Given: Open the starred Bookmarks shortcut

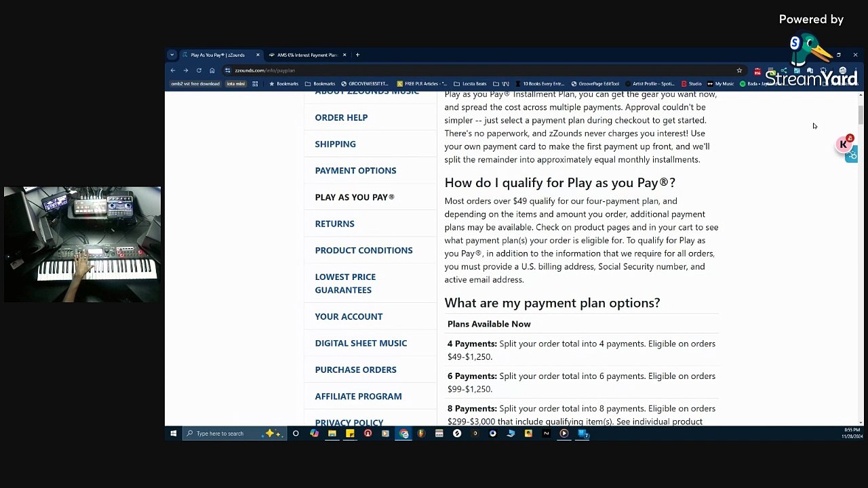Looking at the screenshot, I should pyautogui.click(x=283, y=84).
